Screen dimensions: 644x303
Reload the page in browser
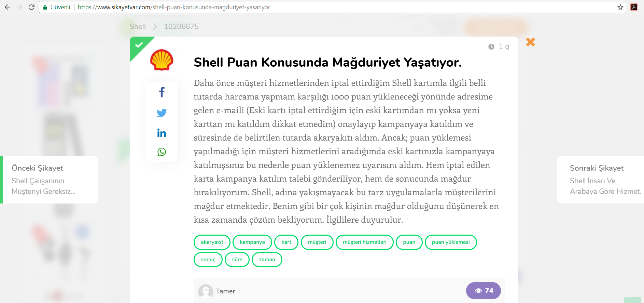click(31, 7)
